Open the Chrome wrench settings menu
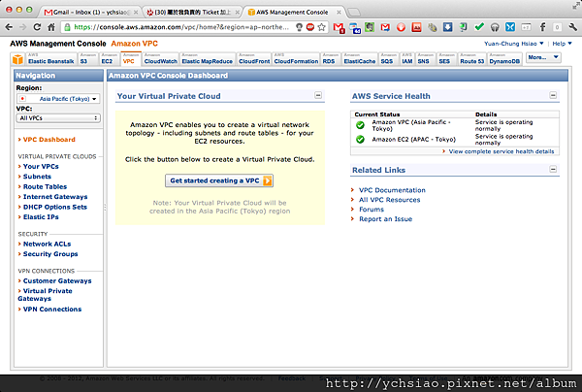 572,27
